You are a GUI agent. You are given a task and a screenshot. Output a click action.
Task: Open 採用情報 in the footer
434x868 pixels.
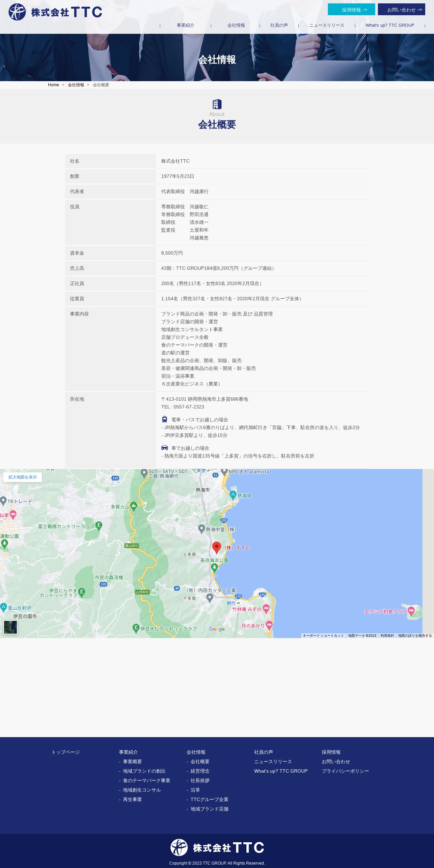[x=331, y=752]
